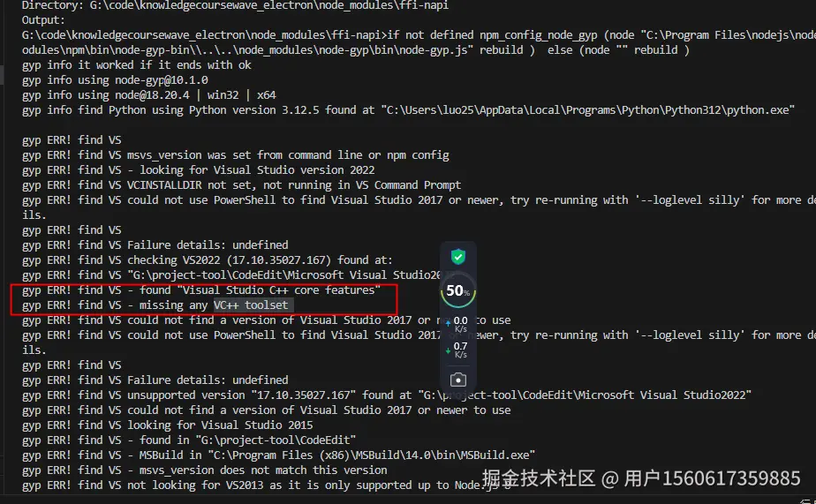Click the 掘金技术社区 watermark text
816x504 pixels.
pos(538,478)
